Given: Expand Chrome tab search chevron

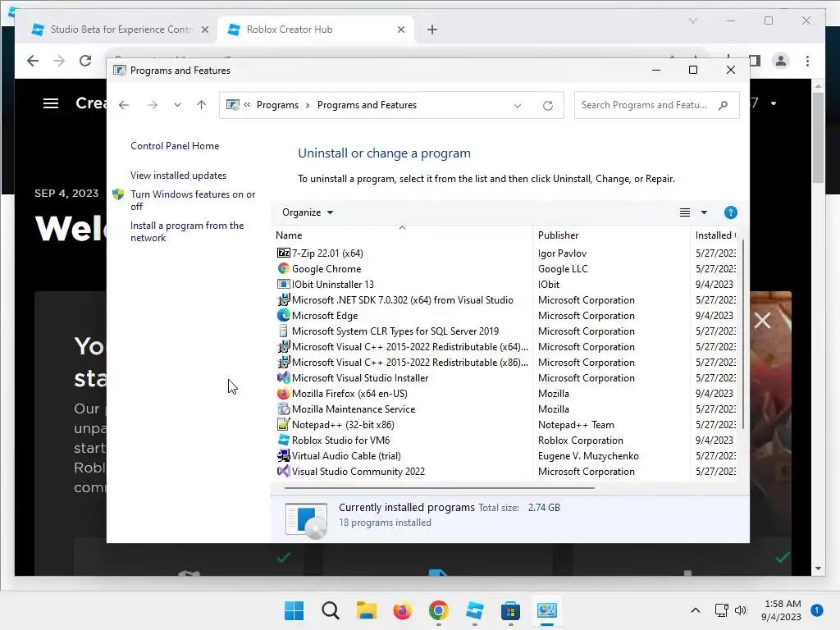Looking at the screenshot, I should (692, 21).
